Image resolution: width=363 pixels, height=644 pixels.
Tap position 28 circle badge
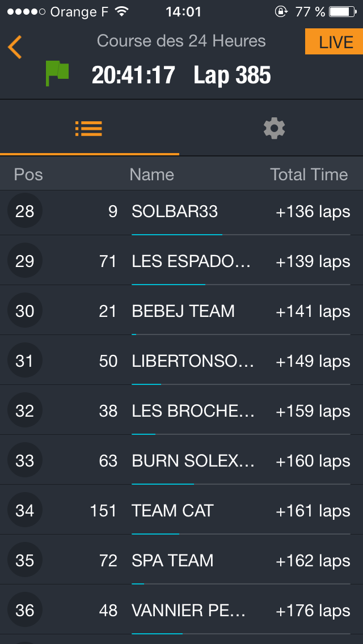point(25,211)
